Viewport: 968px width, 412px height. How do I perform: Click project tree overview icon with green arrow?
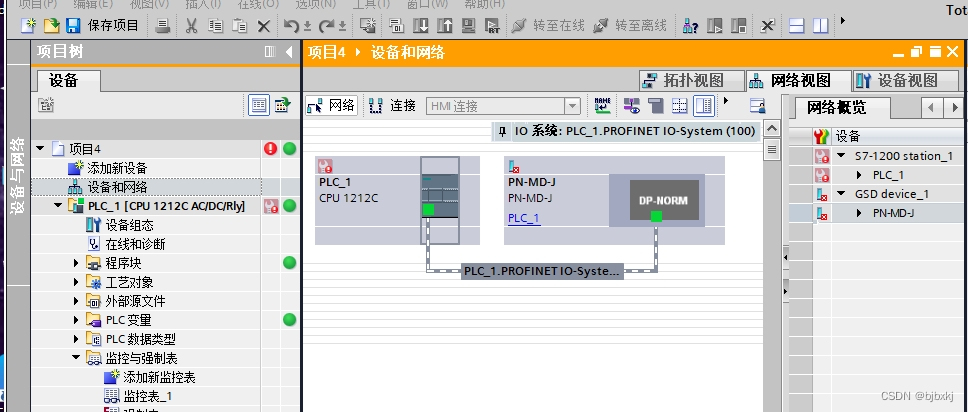[282, 105]
